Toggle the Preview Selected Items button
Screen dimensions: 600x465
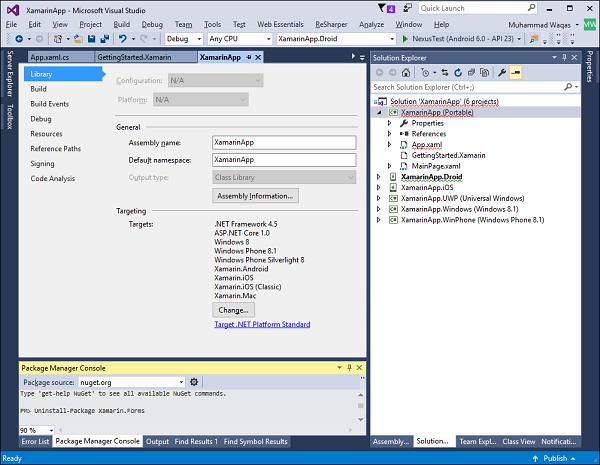tap(515, 72)
